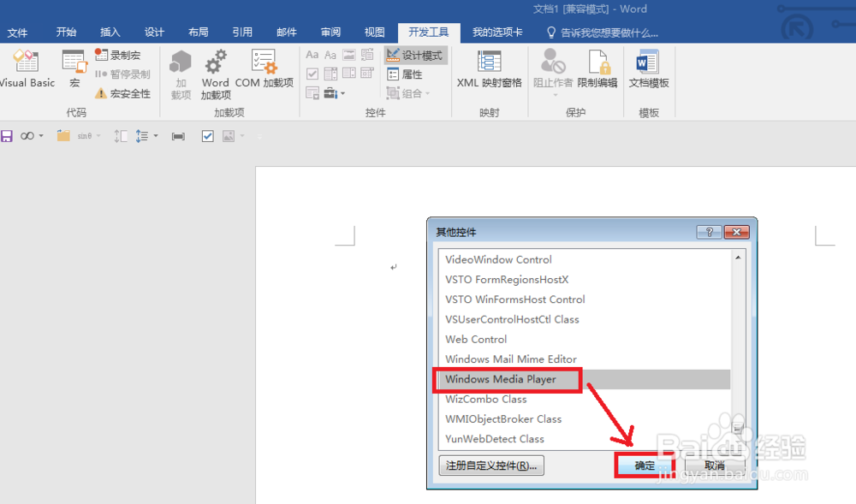Open COM 加载项 dialog

click(265, 68)
